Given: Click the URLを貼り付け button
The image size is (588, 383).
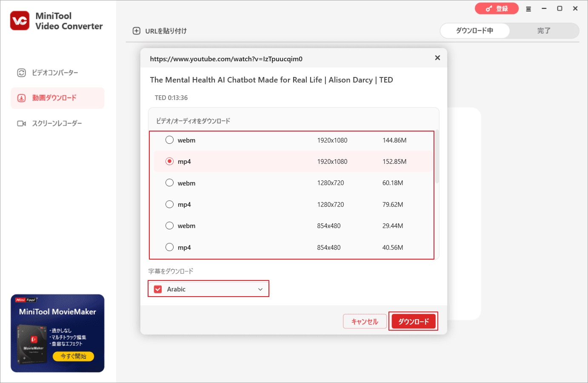Looking at the screenshot, I should (160, 31).
